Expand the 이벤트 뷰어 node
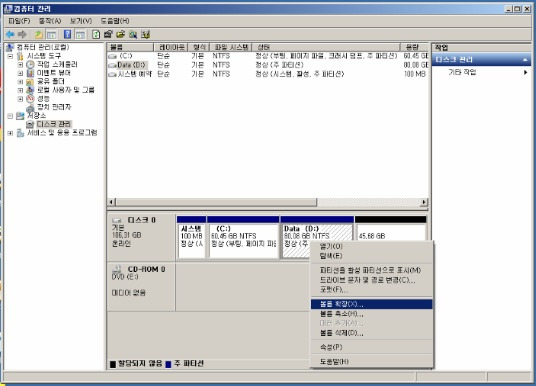This screenshot has width=536, height=386. click(20, 73)
